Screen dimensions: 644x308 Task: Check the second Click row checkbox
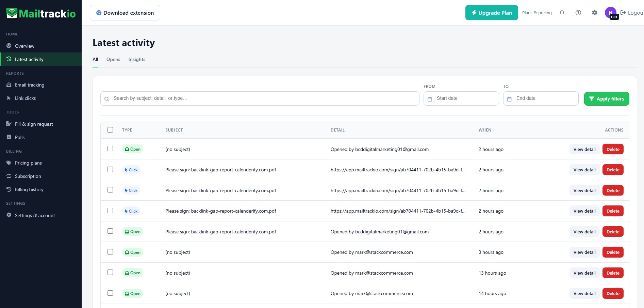click(110, 190)
